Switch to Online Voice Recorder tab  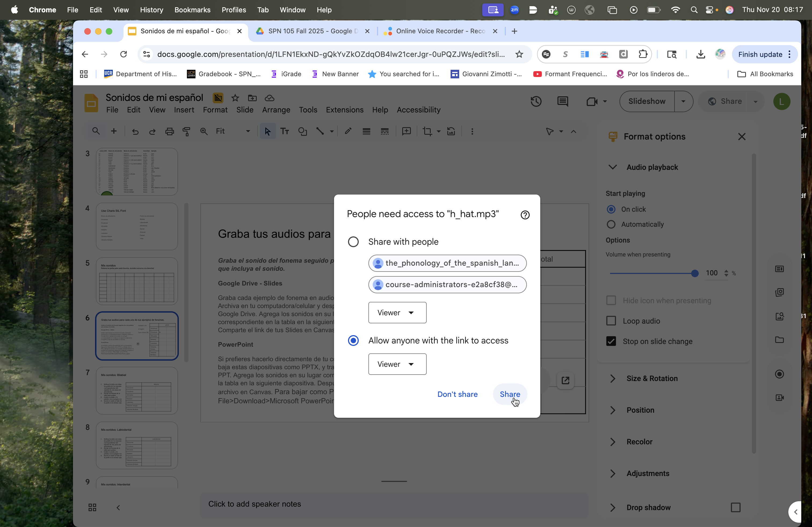pos(440,31)
